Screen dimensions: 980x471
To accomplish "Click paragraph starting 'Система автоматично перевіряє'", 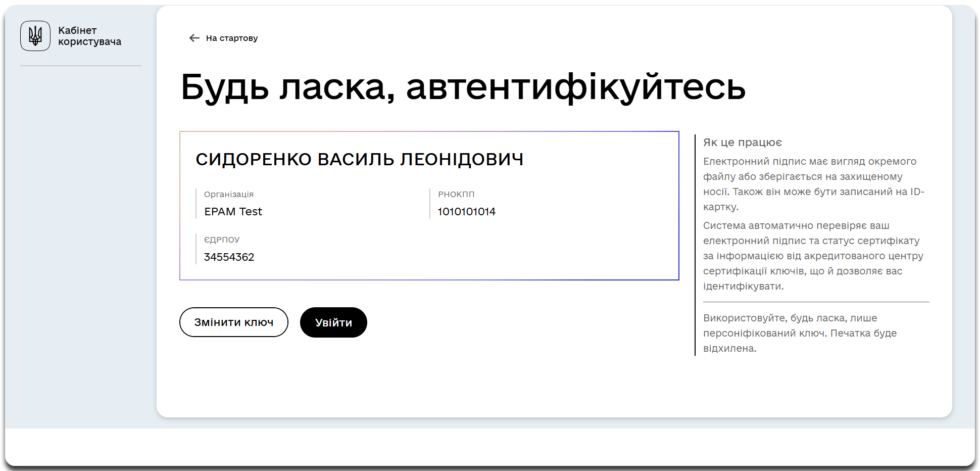I will (x=813, y=256).
